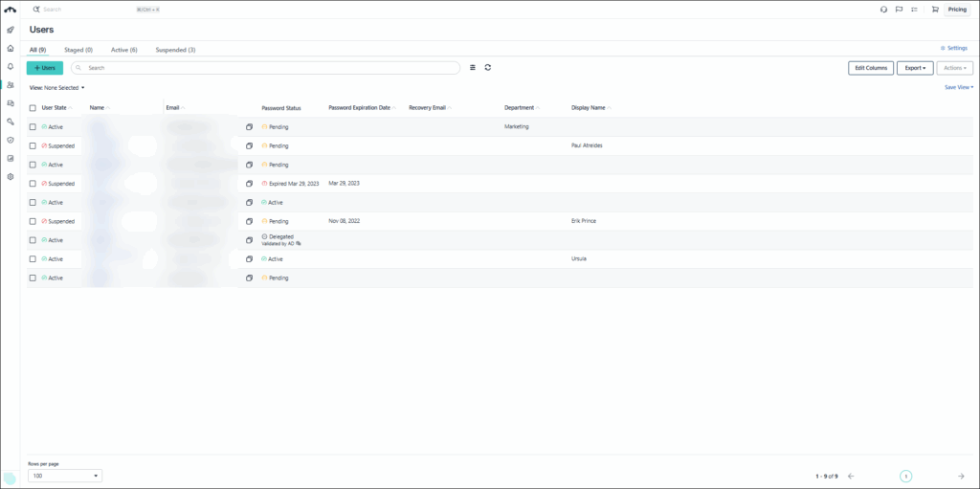Sort by the Password Expiration Date arrow

point(394,108)
